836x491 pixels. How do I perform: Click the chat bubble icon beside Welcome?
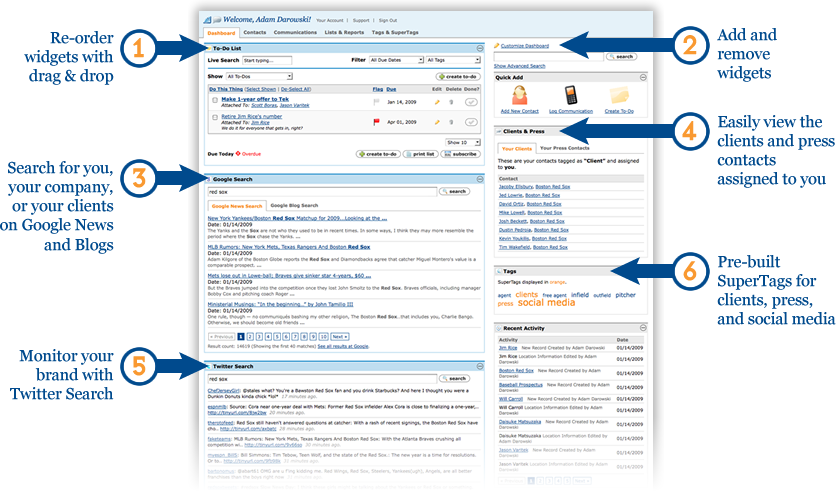pyautogui.click(x=217, y=20)
